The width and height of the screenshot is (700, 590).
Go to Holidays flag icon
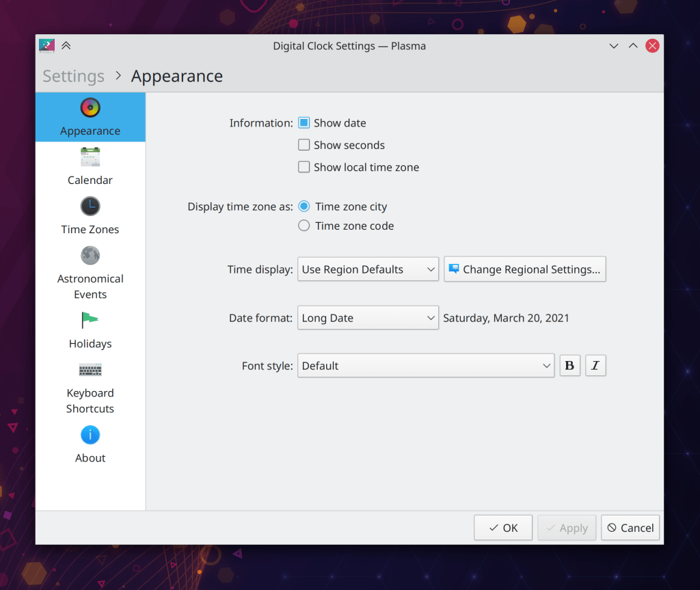click(90, 320)
